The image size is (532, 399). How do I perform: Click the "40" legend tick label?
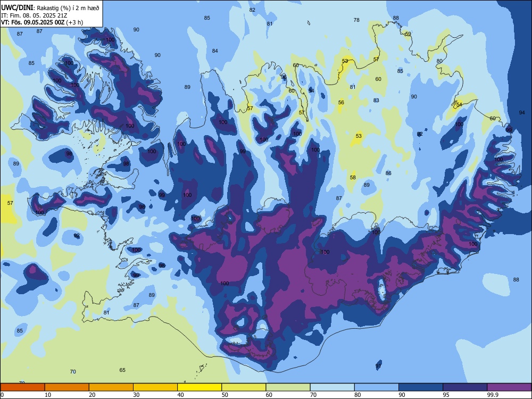180,395
